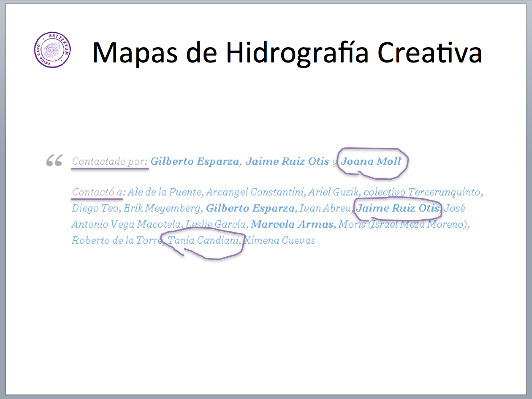The image size is (532, 399).
Task: Click the purple Arttextum circular logo
Action: pyautogui.click(x=52, y=50)
